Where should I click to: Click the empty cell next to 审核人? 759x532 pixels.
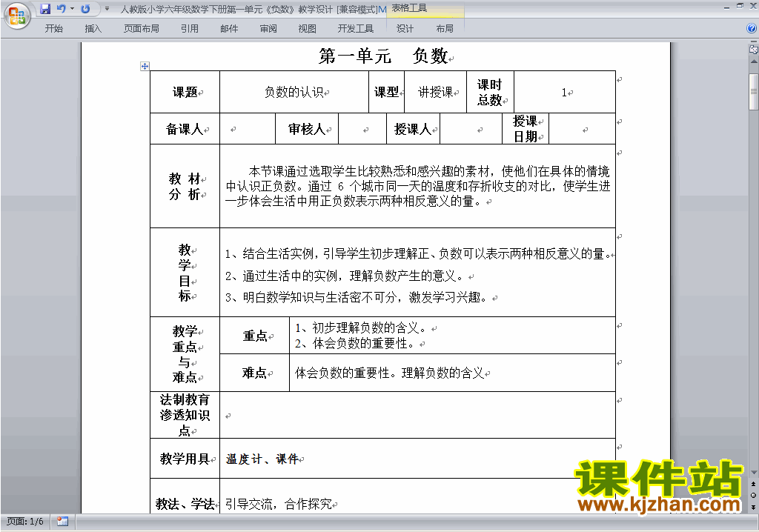362,129
